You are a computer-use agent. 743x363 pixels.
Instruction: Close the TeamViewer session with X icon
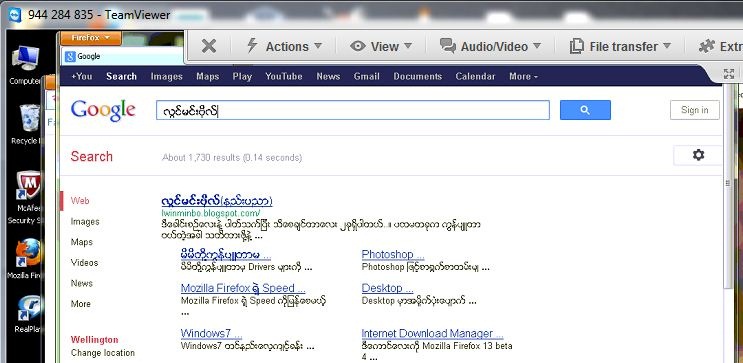point(208,46)
